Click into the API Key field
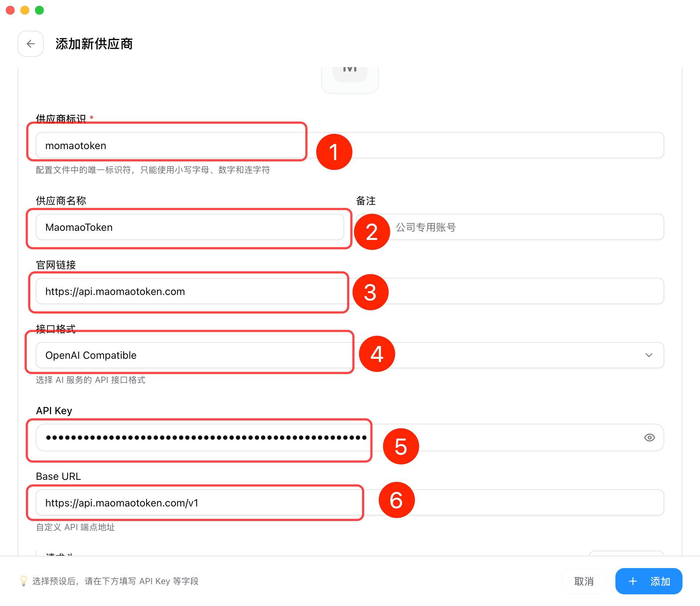 coord(350,438)
